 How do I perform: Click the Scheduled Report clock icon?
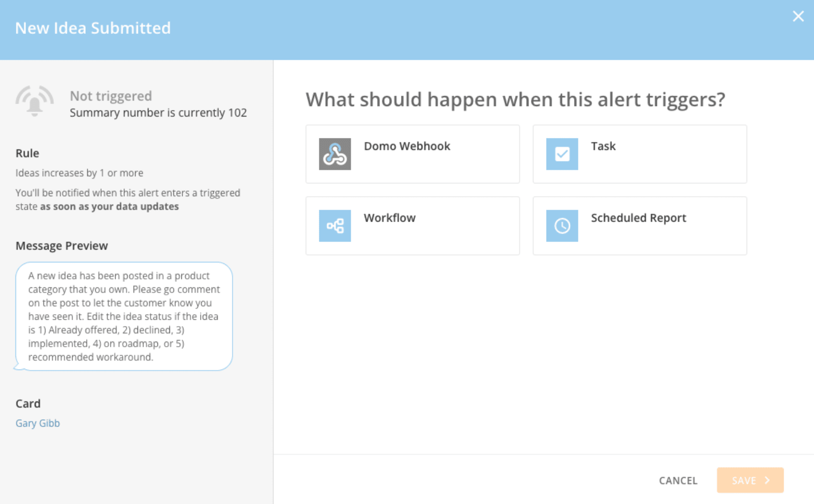click(x=562, y=226)
